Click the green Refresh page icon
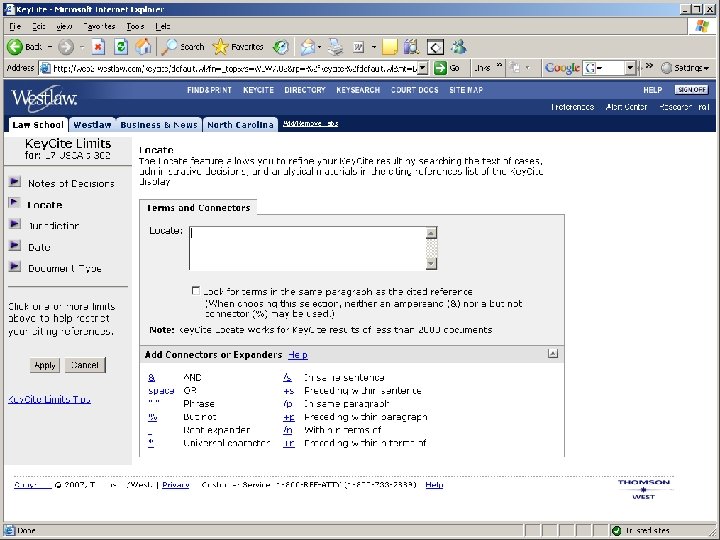 click(121, 46)
